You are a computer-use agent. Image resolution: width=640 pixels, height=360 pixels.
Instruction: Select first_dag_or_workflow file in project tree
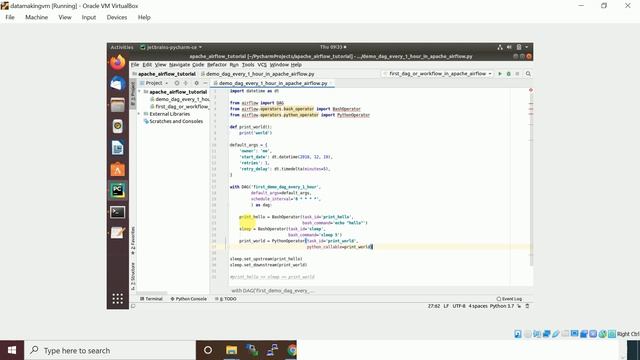[180, 107]
